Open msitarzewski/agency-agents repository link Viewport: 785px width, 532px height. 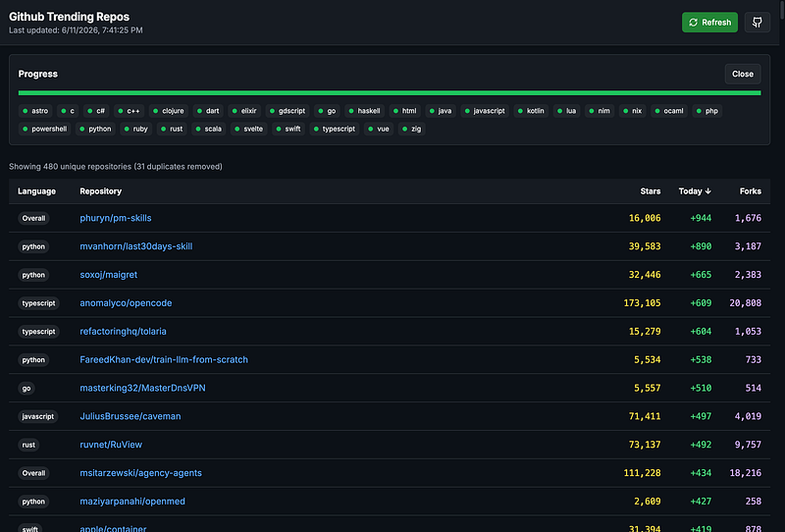click(140, 473)
